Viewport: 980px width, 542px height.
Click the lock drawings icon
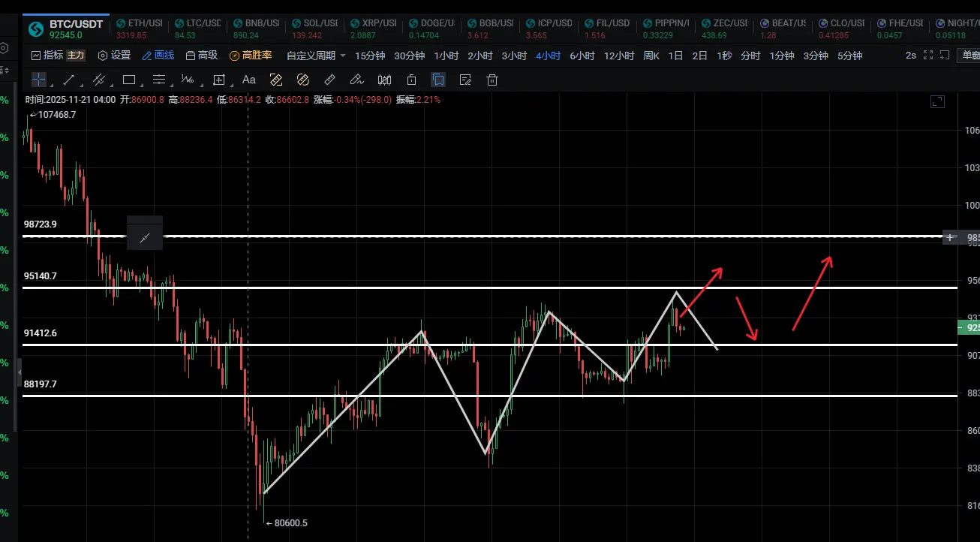coord(411,80)
